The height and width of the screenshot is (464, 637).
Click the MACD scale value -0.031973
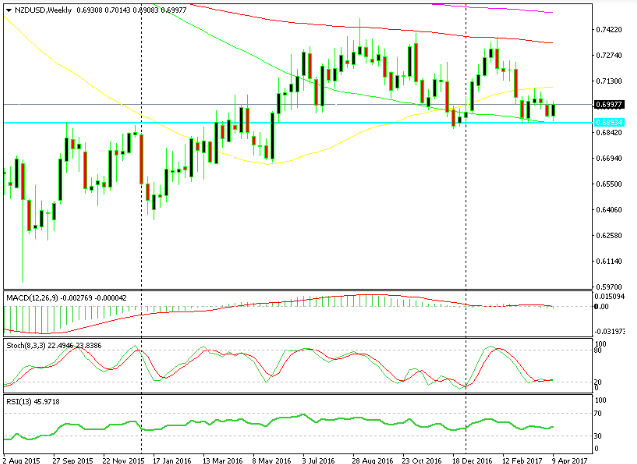(x=609, y=331)
